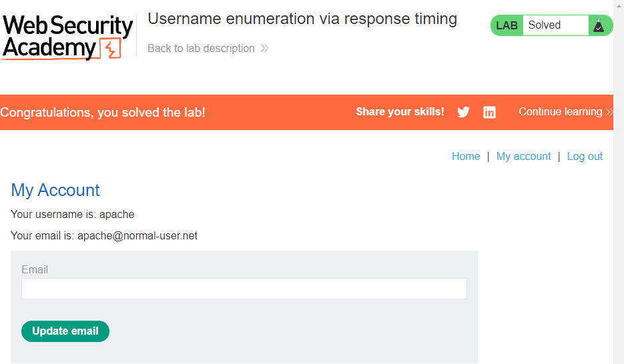
Task: Click the chevrons after Continue learning
Action: [x=609, y=112]
